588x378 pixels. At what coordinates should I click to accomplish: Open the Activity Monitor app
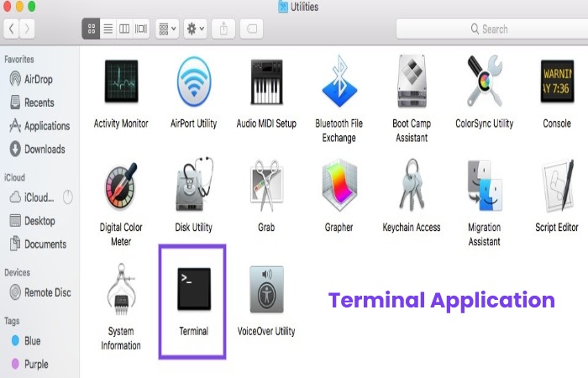coord(121,81)
